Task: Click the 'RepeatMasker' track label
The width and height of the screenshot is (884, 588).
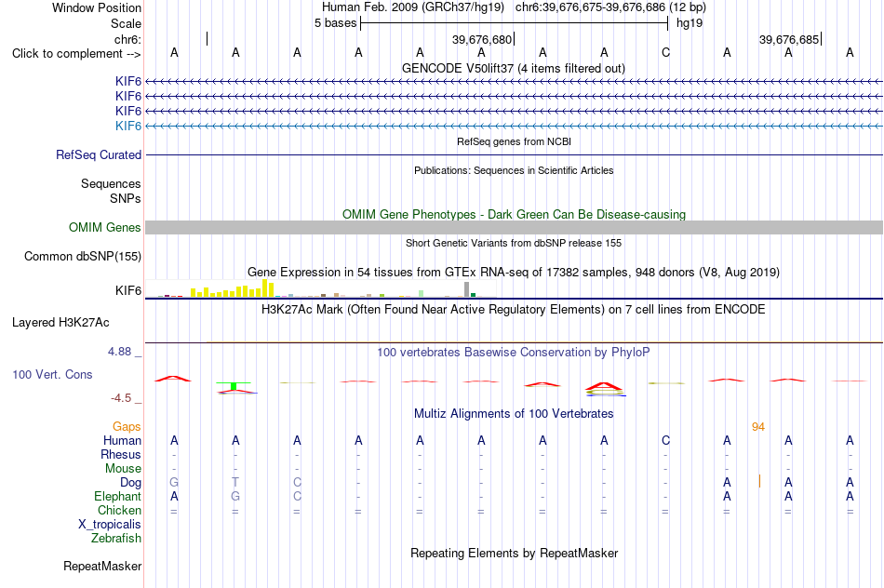Action: point(102,566)
